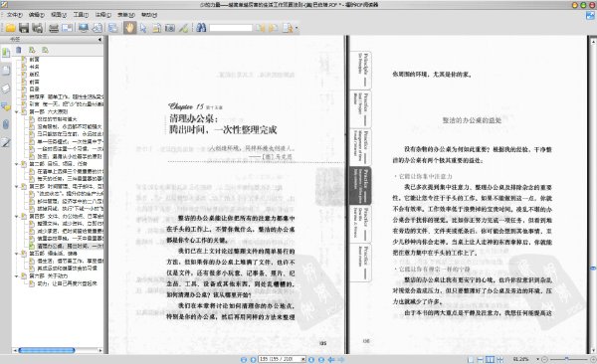Open the Signatures pen panel icon

click(6, 143)
